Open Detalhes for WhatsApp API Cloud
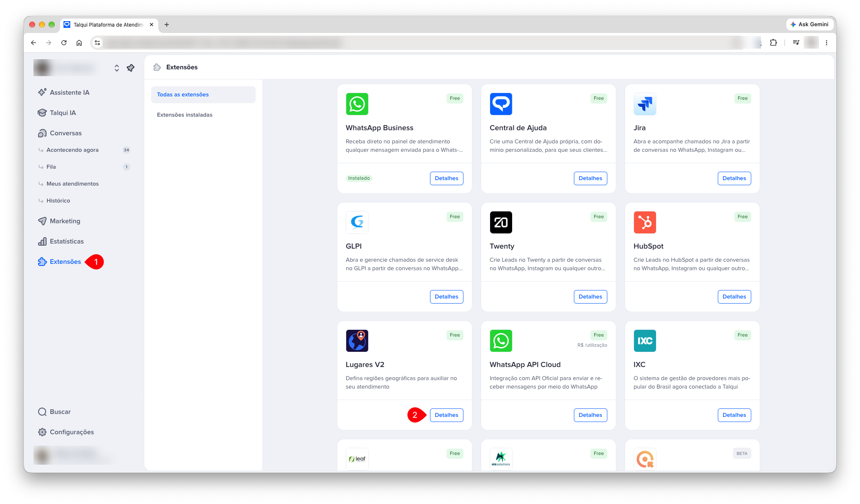Viewport: 860px width, 504px height. (590, 415)
